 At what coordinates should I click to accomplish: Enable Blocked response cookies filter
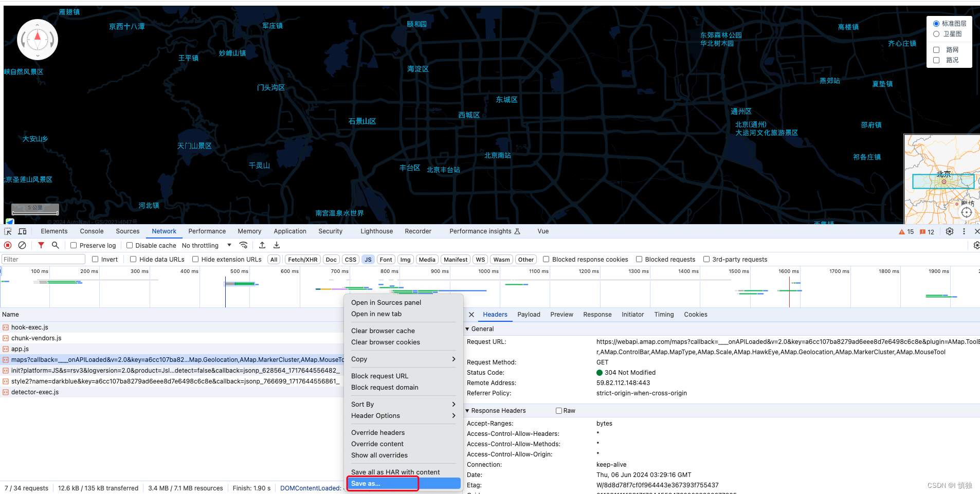546,259
